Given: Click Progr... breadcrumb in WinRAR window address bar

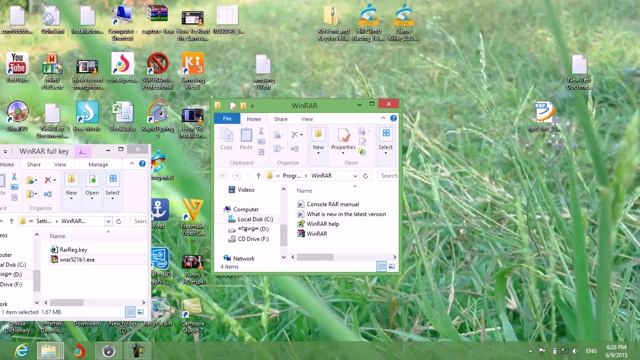Looking at the screenshot, I should (x=291, y=176).
